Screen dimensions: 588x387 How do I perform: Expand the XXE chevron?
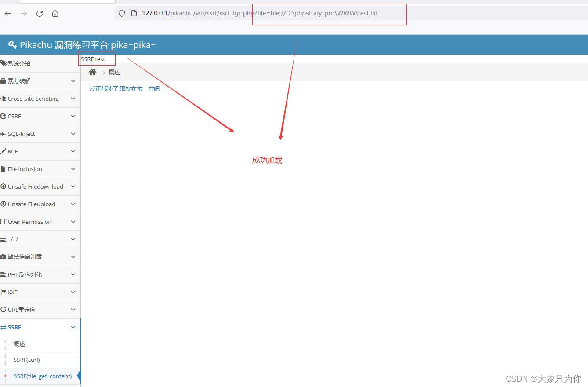pos(73,292)
